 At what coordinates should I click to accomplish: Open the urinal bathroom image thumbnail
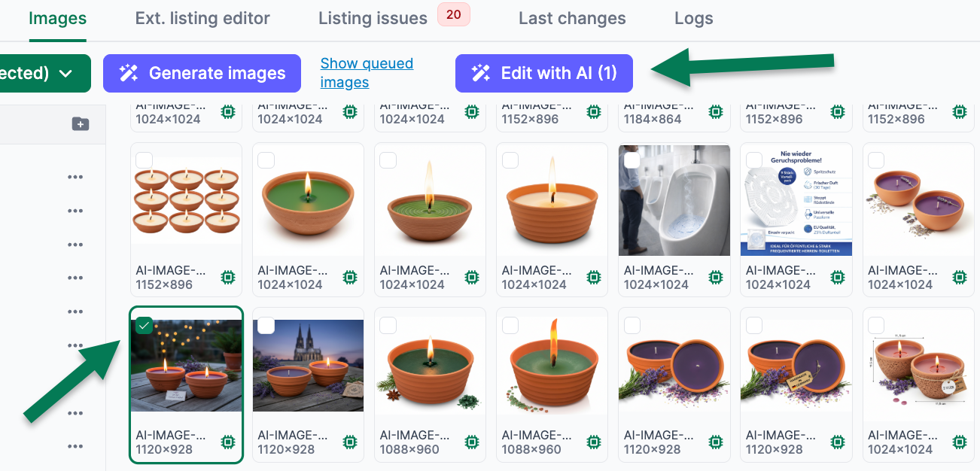674,200
